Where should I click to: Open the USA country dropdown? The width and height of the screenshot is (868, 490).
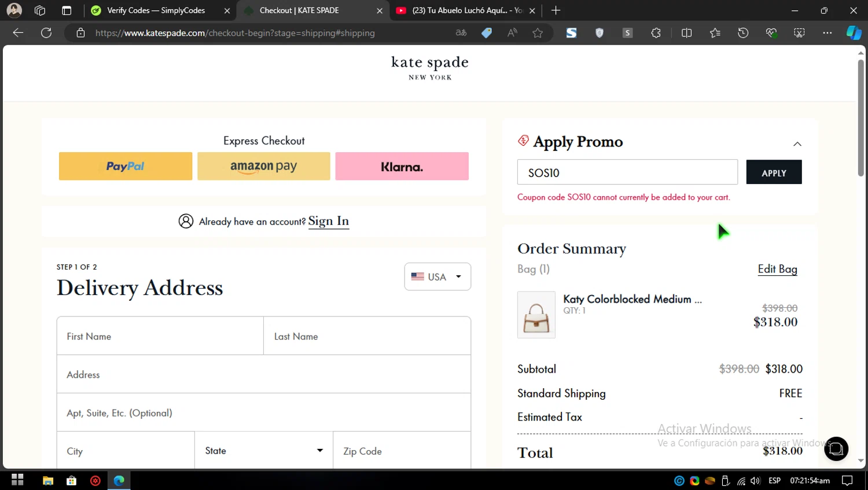click(437, 277)
